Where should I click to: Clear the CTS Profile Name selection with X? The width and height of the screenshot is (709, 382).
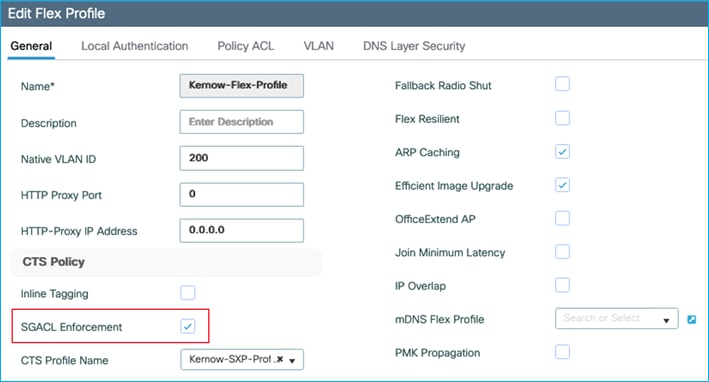tap(280, 359)
